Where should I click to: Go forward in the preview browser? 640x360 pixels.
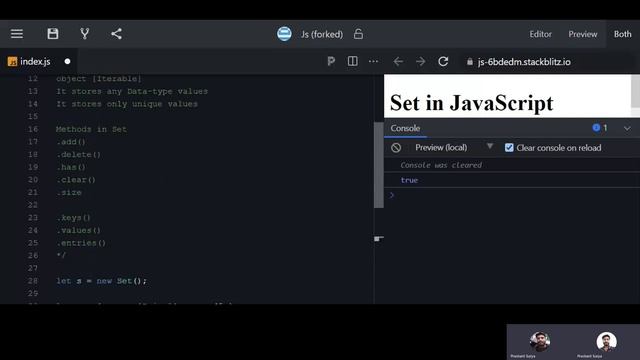tap(420, 62)
